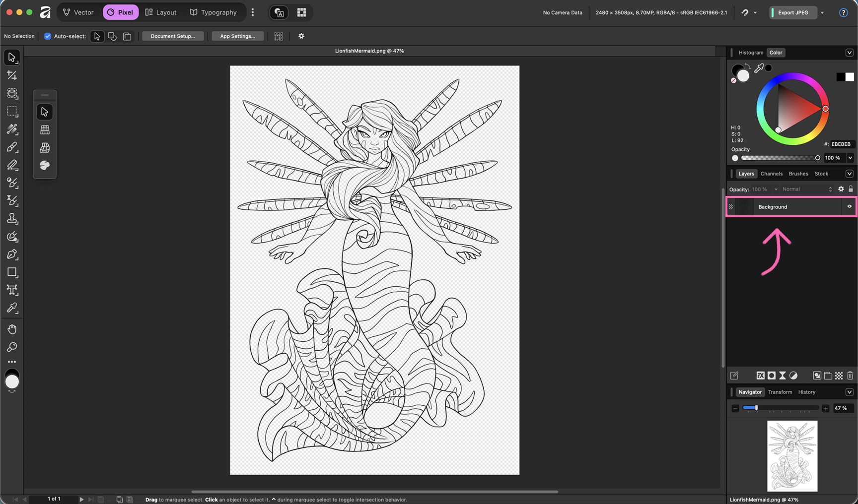Open Layers panel options chevron

click(849, 174)
